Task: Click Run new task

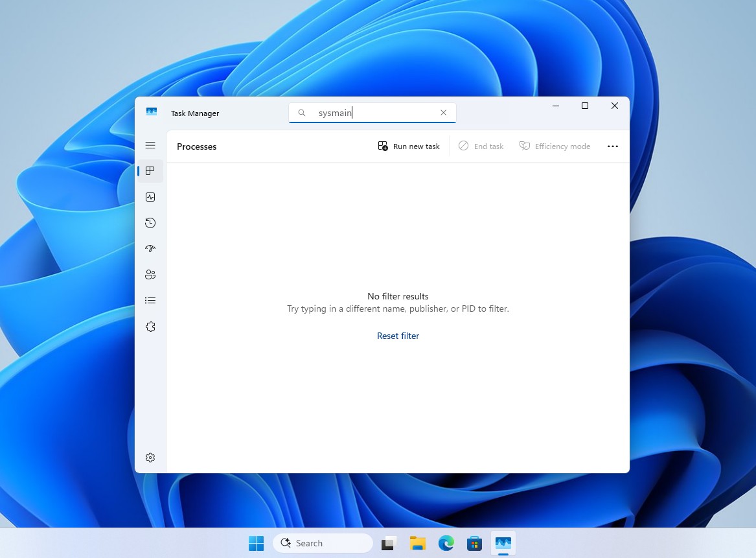Action: 409,146
